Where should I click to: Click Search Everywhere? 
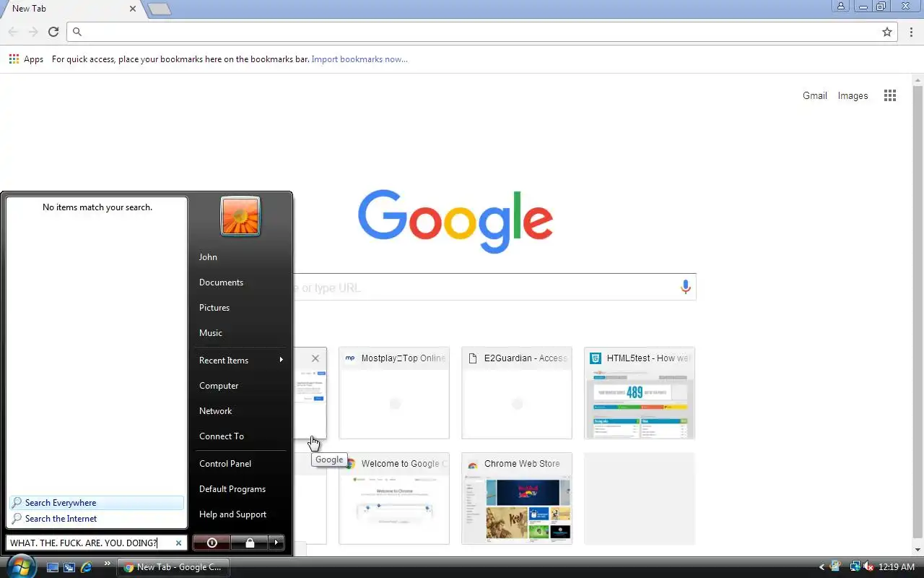tap(97, 503)
